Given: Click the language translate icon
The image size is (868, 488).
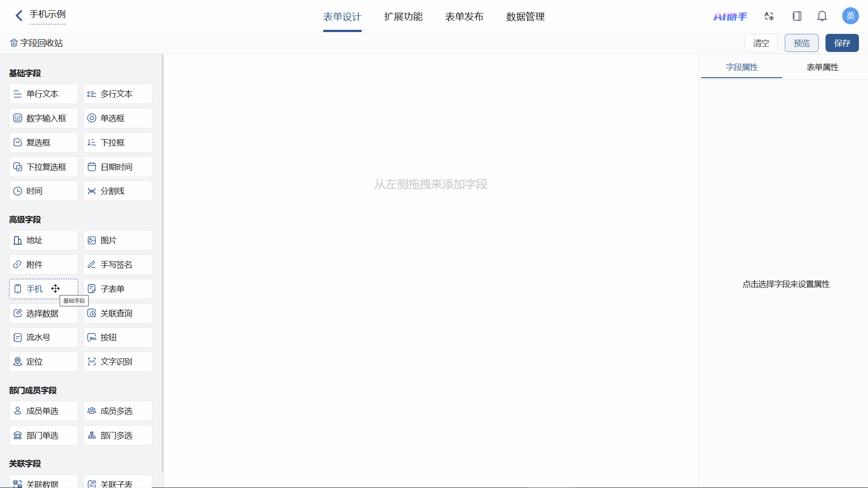Looking at the screenshot, I should [769, 16].
